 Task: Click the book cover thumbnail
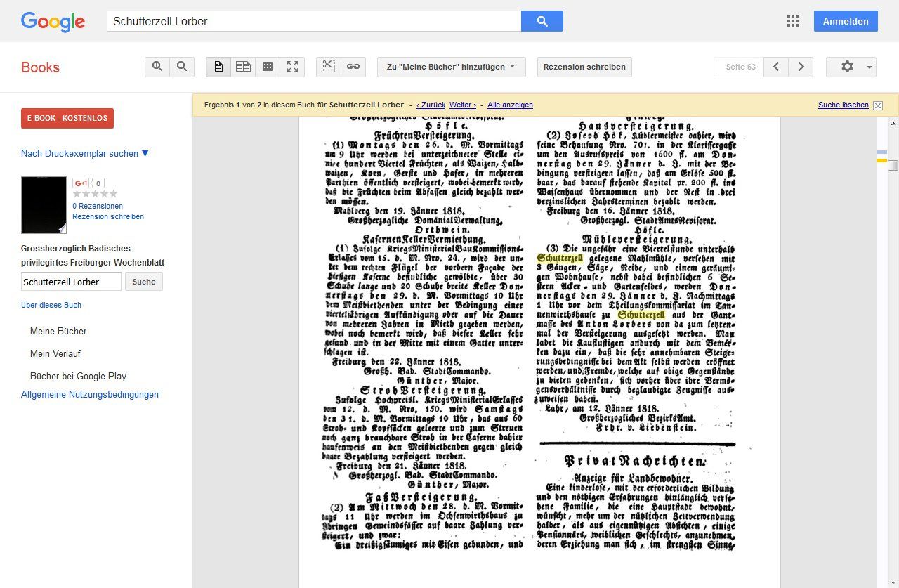44,204
